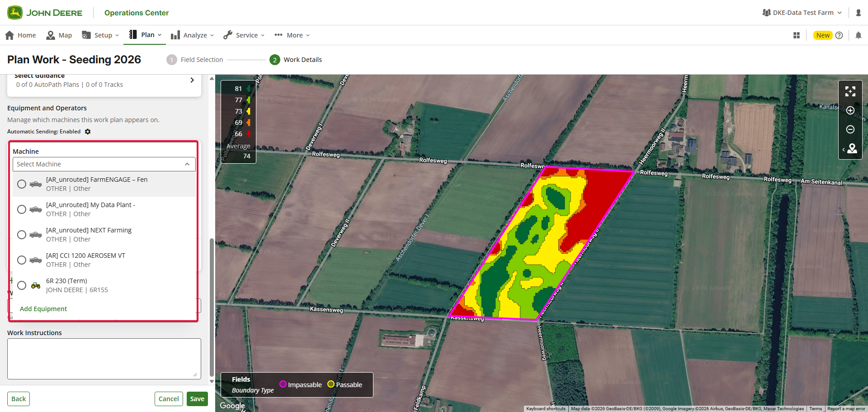Open the Home navigation icon
The height and width of the screenshot is (412, 868).
tap(9, 35)
